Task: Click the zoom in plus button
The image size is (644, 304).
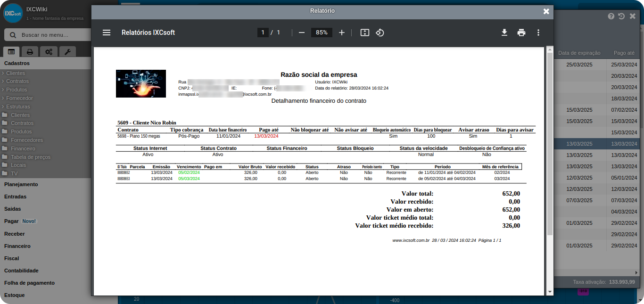Action: [x=342, y=33]
